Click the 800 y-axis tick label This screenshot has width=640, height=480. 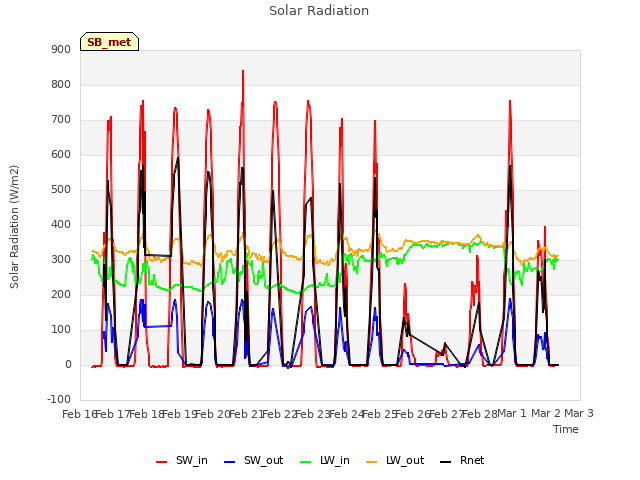[x=61, y=84]
